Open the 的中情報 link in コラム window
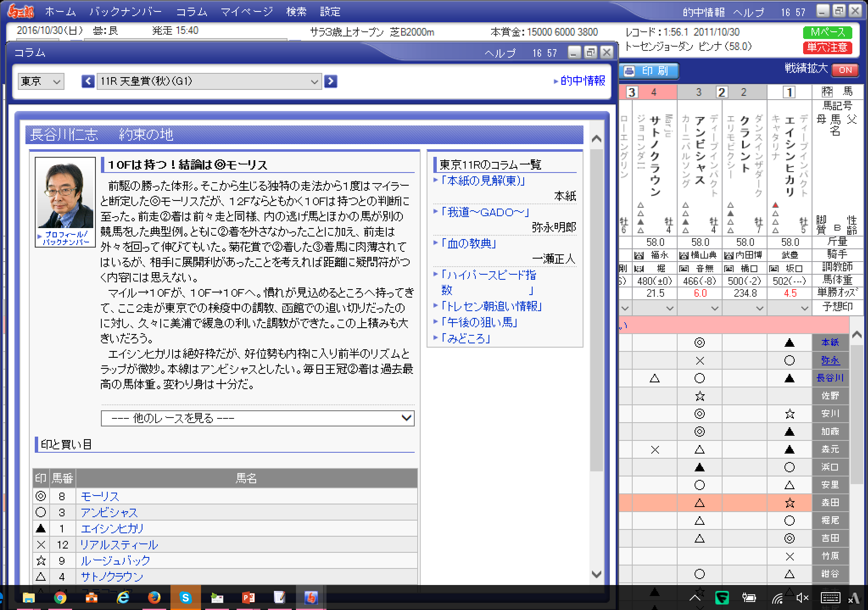 point(583,81)
